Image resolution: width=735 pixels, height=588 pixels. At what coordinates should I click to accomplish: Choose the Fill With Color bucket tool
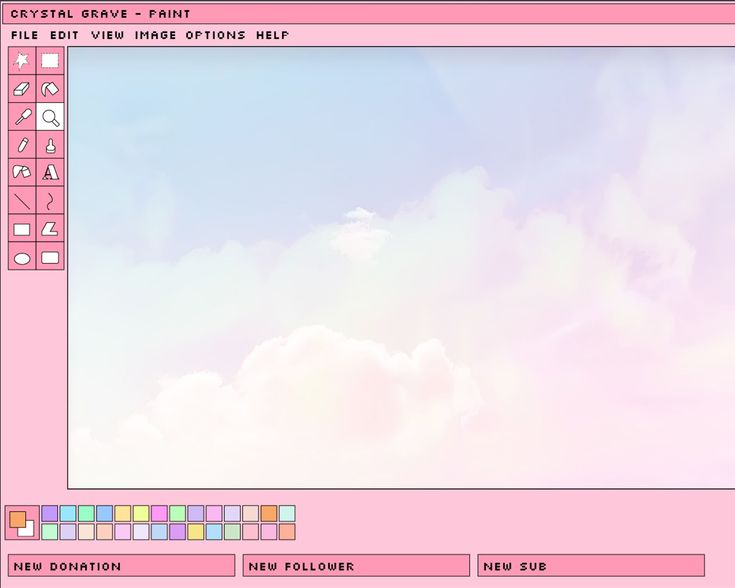(x=50, y=89)
